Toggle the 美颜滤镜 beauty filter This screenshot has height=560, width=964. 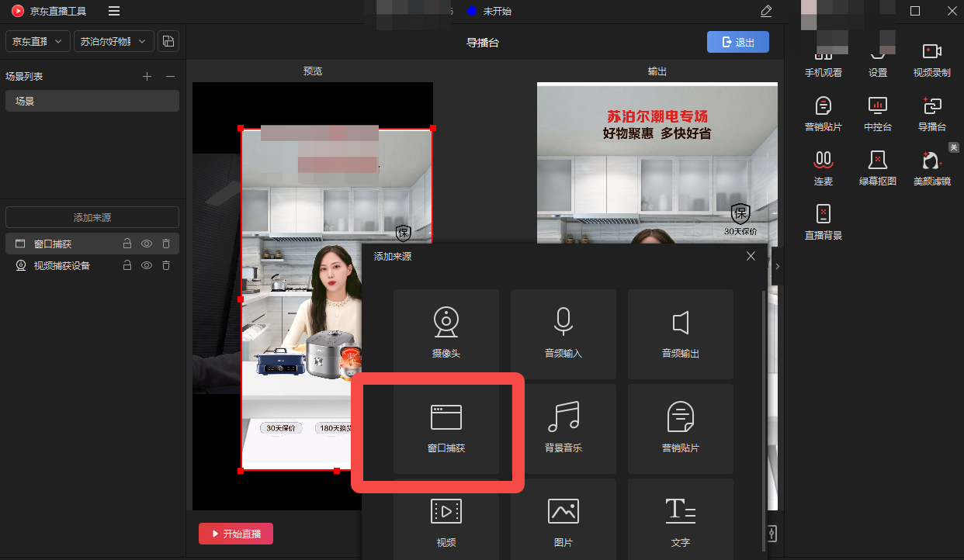[x=932, y=168]
